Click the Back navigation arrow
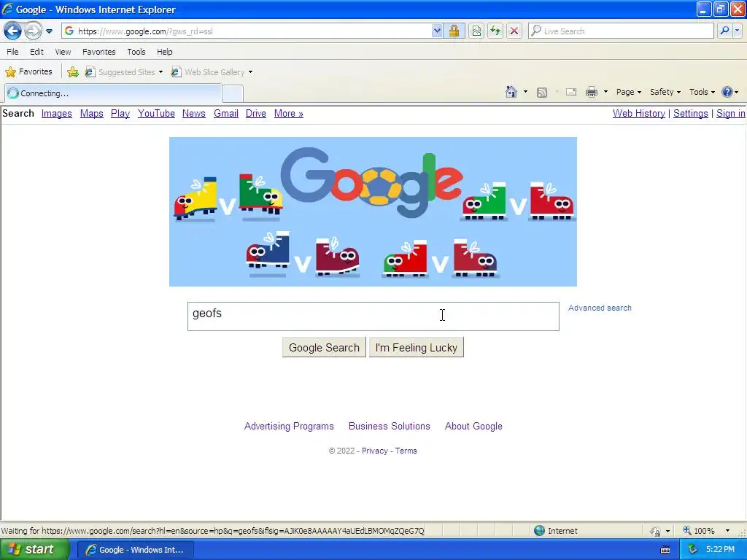The image size is (747, 560). click(13, 31)
